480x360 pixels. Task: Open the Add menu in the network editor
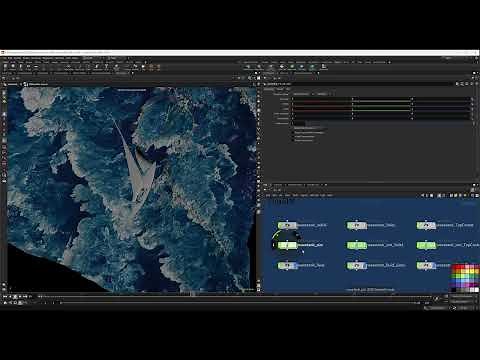click(x=268, y=195)
